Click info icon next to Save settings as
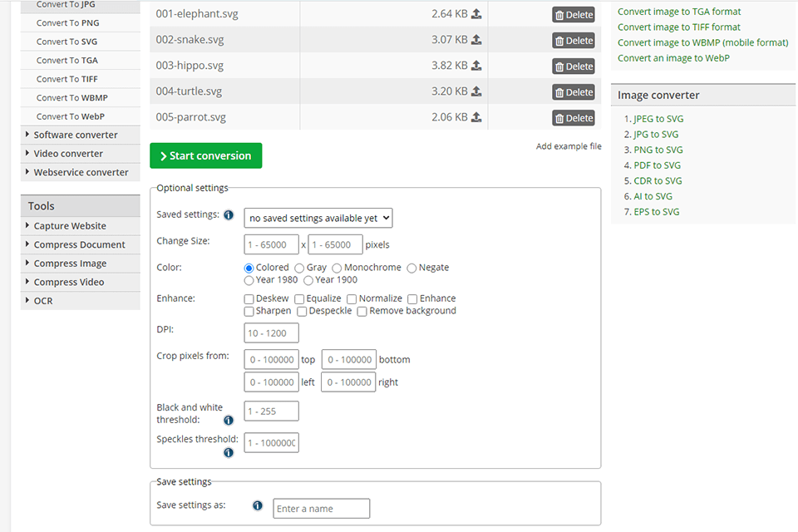 (258, 505)
